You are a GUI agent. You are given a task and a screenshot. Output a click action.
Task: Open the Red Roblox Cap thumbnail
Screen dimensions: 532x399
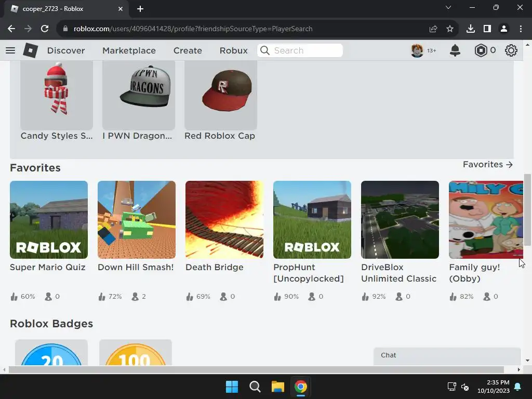point(221,96)
